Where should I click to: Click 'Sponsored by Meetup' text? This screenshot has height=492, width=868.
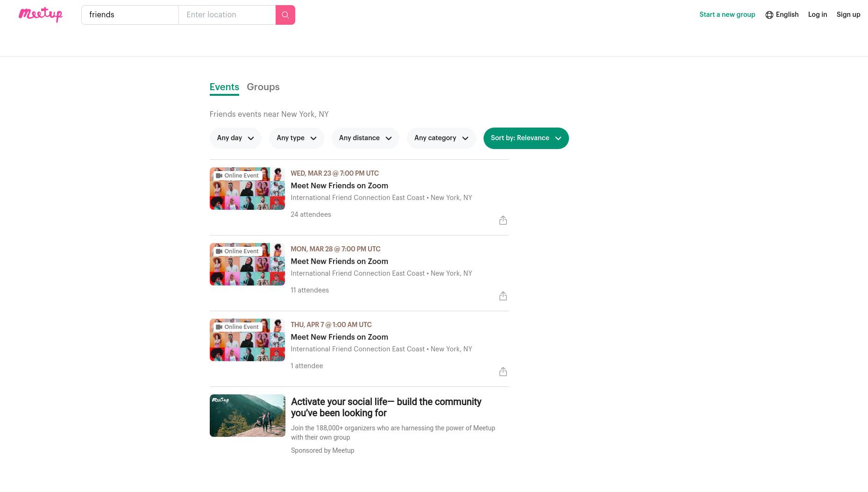(322, 450)
